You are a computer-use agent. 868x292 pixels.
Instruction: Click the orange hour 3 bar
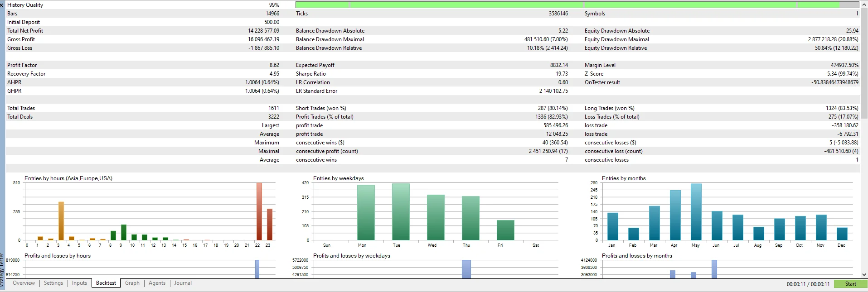coord(61,221)
